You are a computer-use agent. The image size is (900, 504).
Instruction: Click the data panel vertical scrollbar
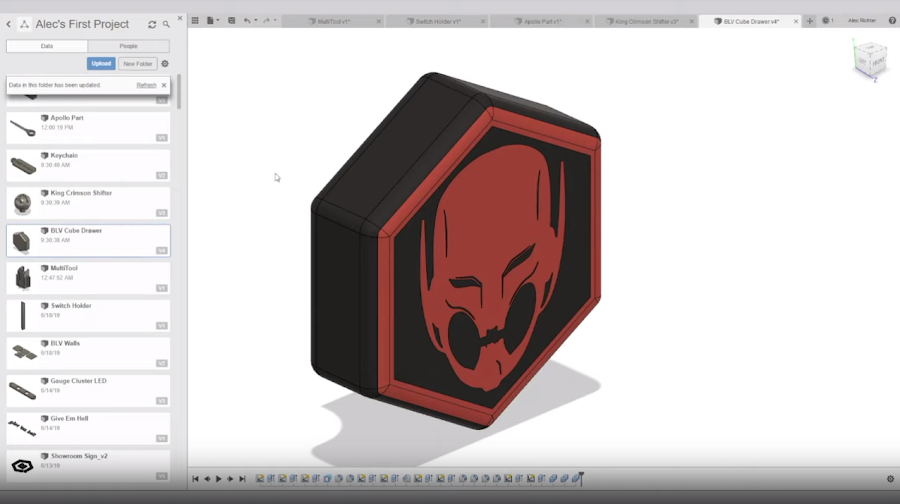tap(179, 91)
